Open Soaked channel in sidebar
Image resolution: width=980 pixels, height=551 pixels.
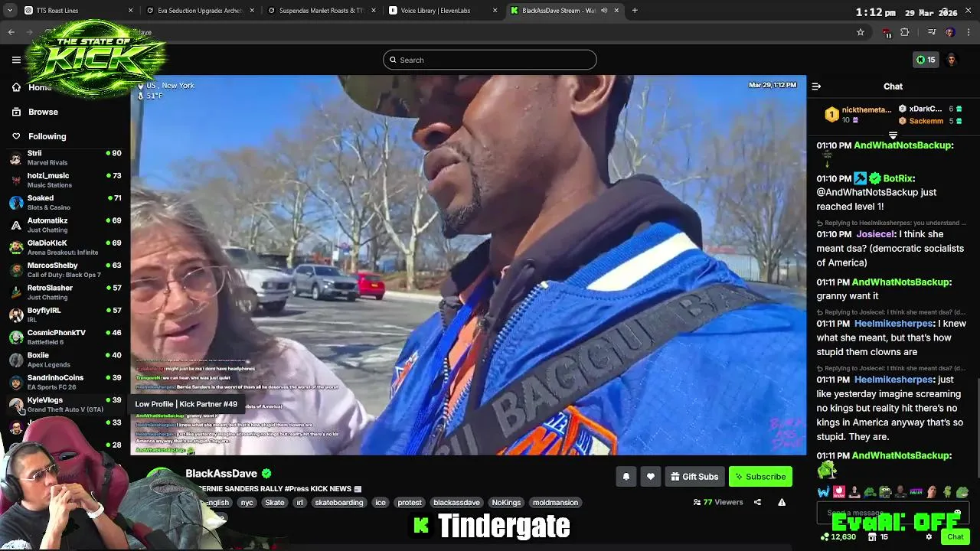(x=65, y=202)
